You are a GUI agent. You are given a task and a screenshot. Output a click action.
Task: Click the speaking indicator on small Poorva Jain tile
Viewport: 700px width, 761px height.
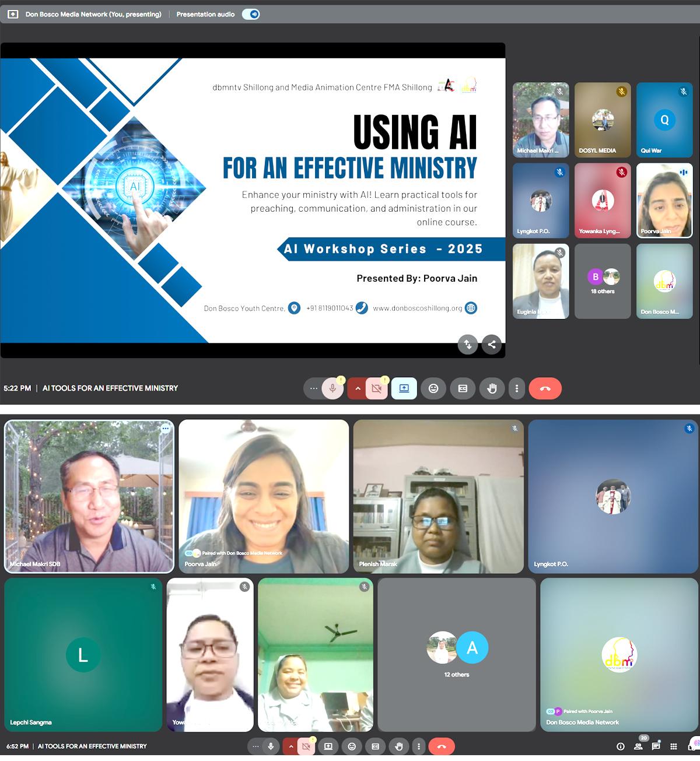click(x=683, y=173)
